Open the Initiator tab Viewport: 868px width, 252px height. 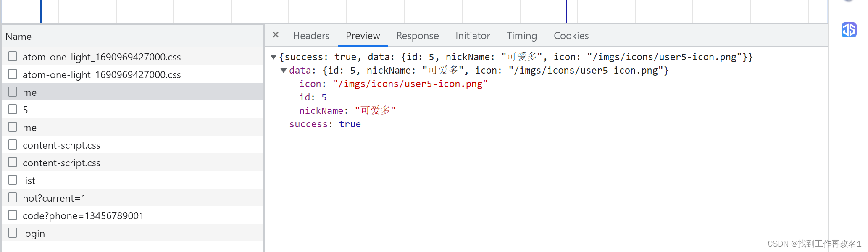[473, 36]
